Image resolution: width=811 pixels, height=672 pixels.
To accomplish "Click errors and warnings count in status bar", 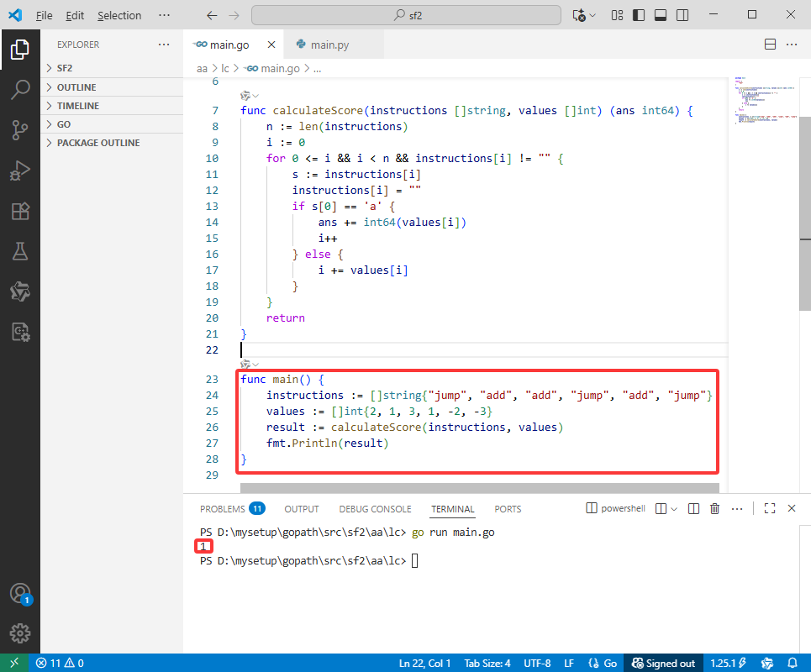I will pos(60,663).
